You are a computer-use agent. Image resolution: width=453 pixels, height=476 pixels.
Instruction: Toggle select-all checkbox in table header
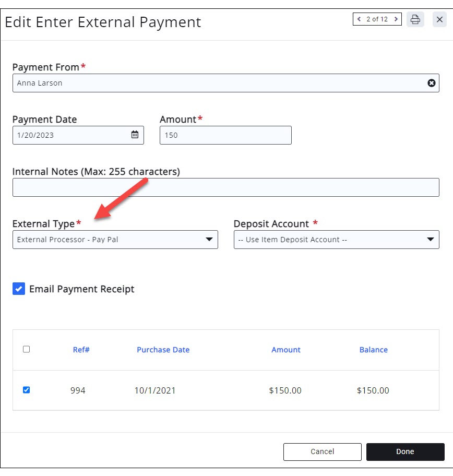pyautogui.click(x=27, y=349)
